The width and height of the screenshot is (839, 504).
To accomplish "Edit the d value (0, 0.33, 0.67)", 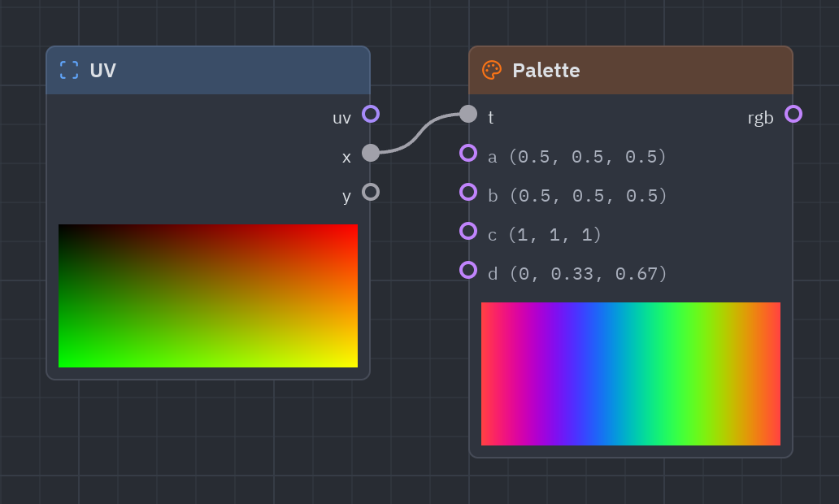I will (x=588, y=274).
